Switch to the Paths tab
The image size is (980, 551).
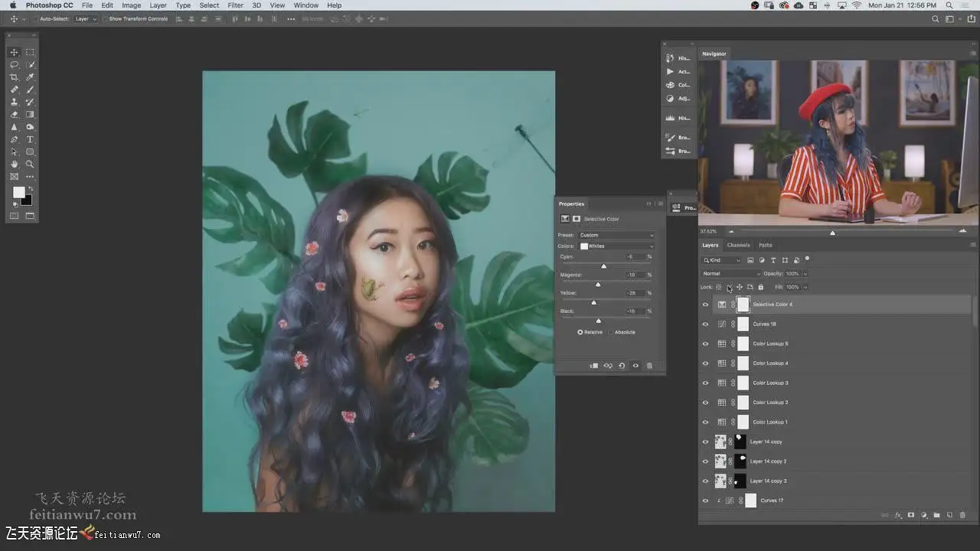[x=766, y=245]
